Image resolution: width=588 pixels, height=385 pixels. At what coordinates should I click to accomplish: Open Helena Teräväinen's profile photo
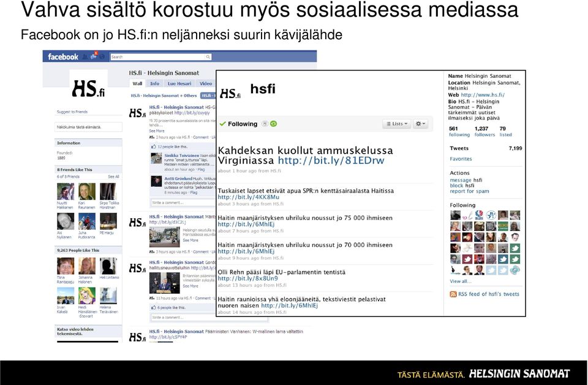[108, 295]
